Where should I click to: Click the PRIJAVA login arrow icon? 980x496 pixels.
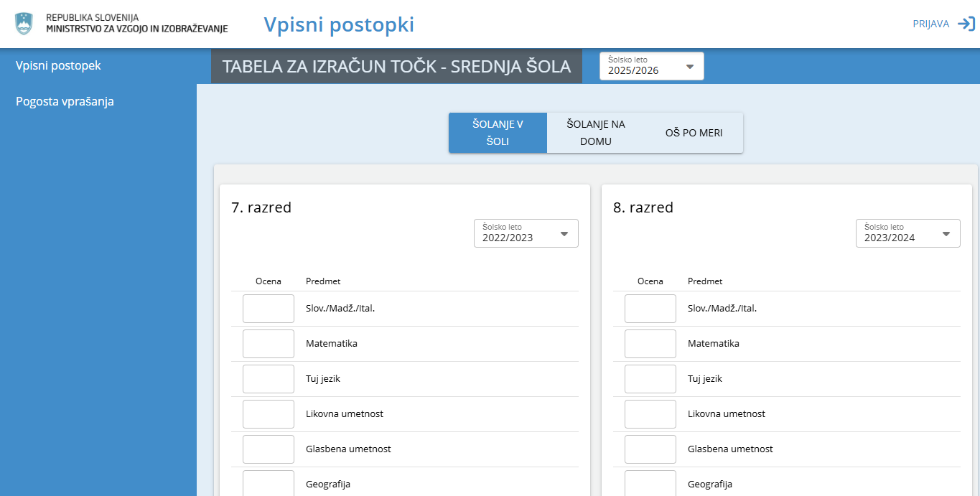point(966,24)
